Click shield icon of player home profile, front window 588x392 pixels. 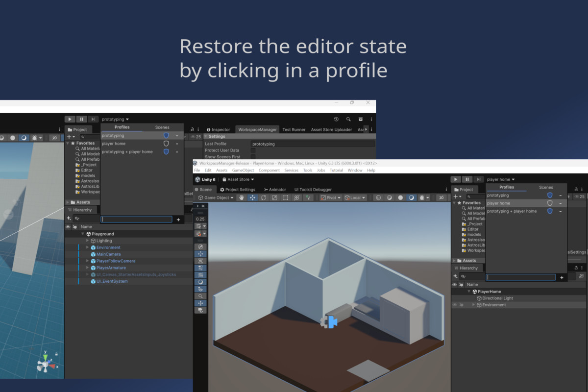tap(550, 203)
